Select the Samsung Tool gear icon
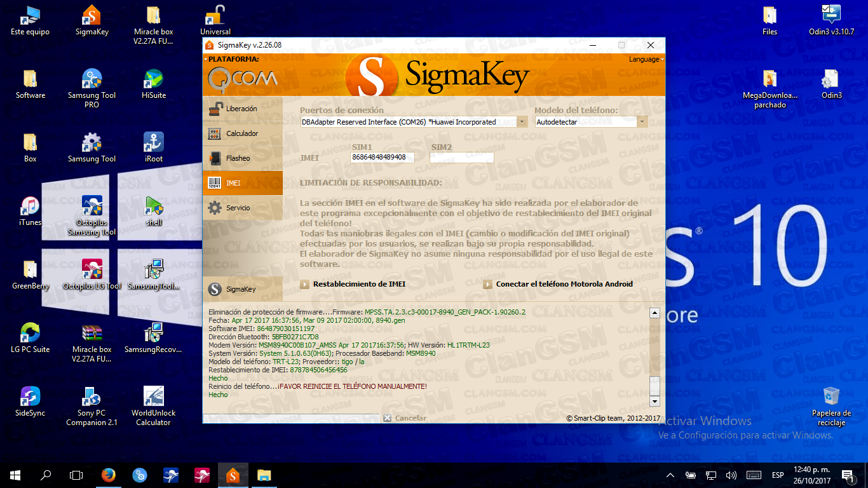 [92, 147]
